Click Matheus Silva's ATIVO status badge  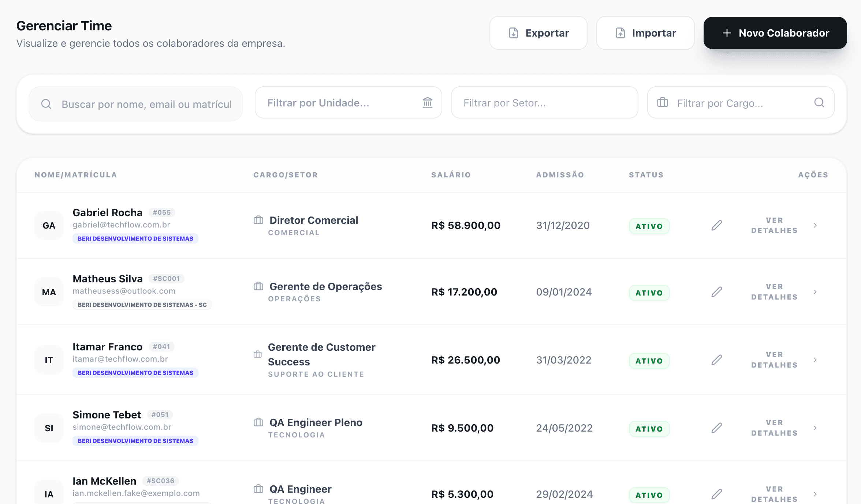pos(649,292)
